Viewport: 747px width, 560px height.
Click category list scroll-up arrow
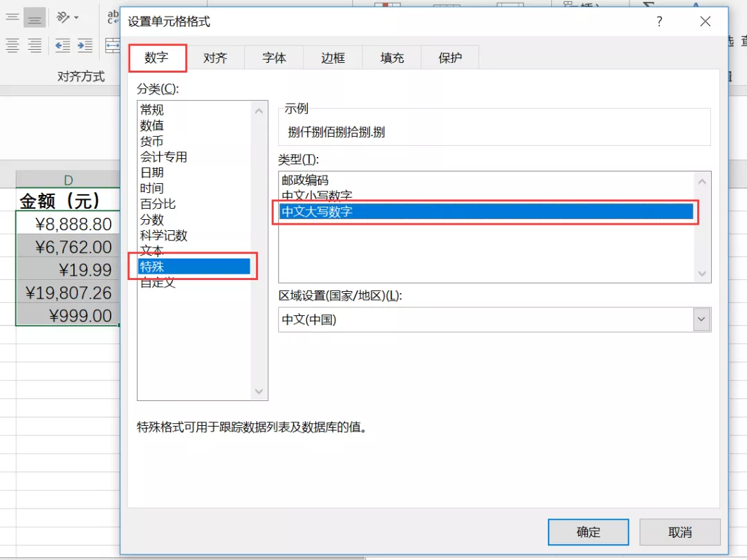[259, 111]
